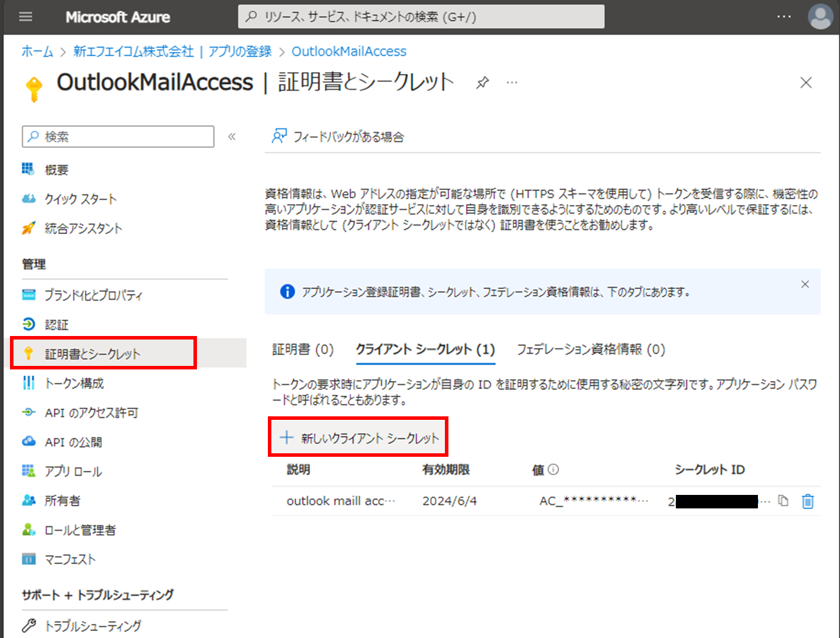Image resolution: width=840 pixels, height=638 pixels.
Task: Open マニフェスト in the sidebar
Action: pyautogui.click(x=70, y=559)
